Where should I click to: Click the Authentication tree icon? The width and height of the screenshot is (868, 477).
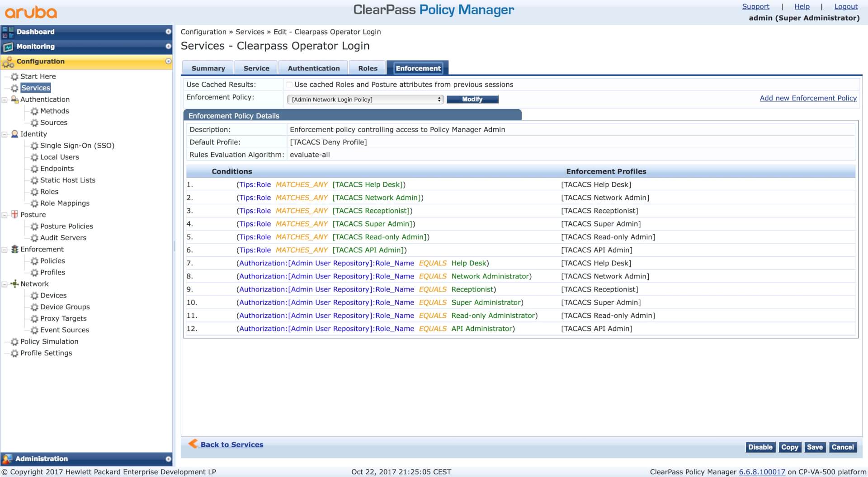point(14,99)
